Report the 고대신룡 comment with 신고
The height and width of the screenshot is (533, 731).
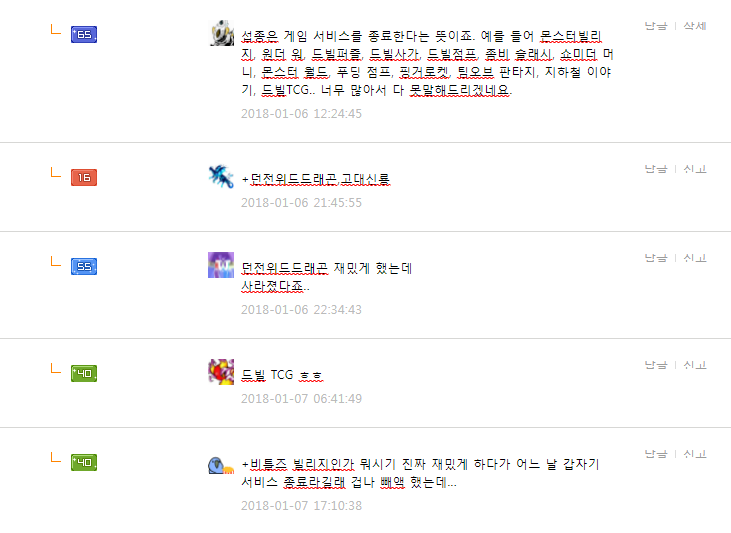(695, 169)
